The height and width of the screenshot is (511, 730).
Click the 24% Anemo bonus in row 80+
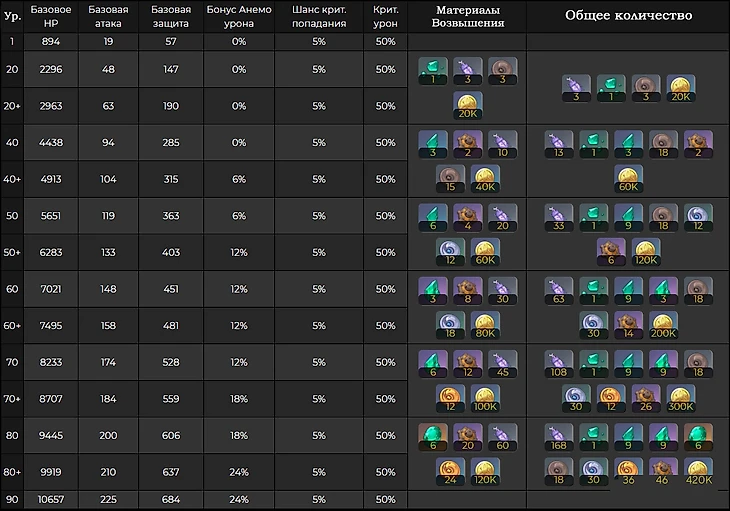pos(238,472)
